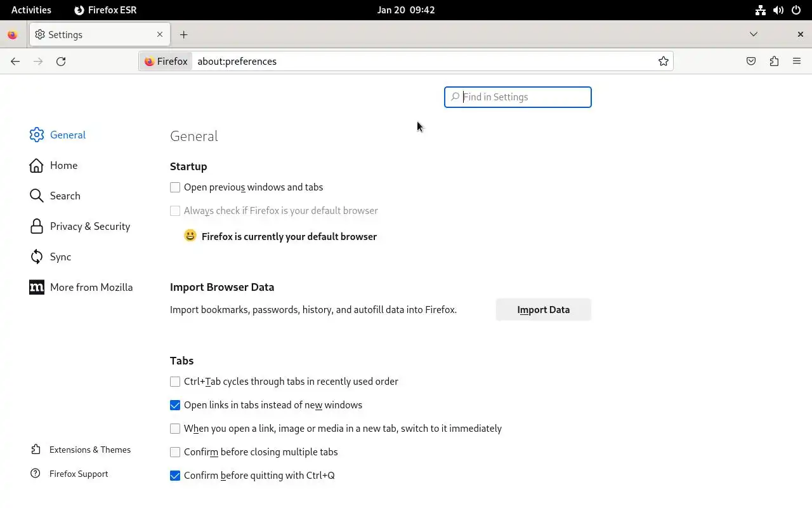The width and height of the screenshot is (812, 508).
Task: Open the Activities overview
Action: click(31, 10)
